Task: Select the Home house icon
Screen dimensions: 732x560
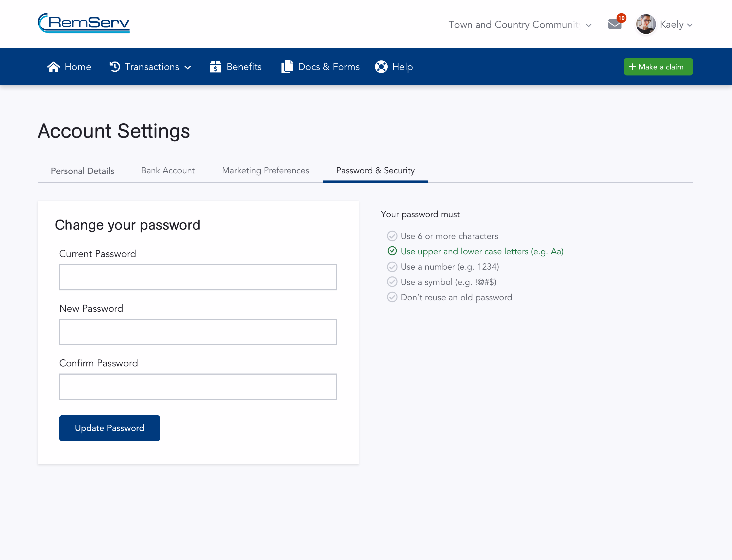Action: tap(54, 66)
